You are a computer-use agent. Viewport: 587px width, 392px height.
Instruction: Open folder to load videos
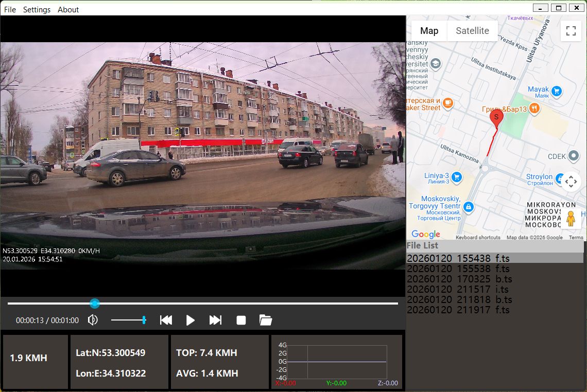pyautogui.click(x=265, y=320)
